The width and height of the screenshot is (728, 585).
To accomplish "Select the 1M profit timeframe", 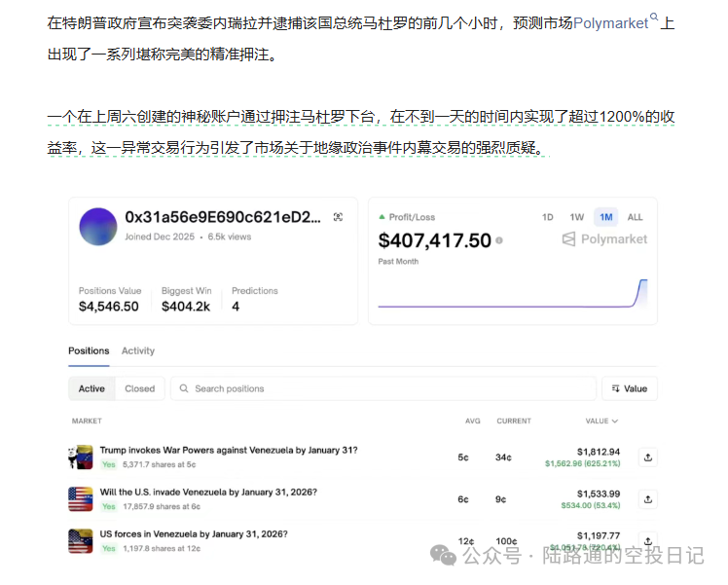I will point(606,217).
